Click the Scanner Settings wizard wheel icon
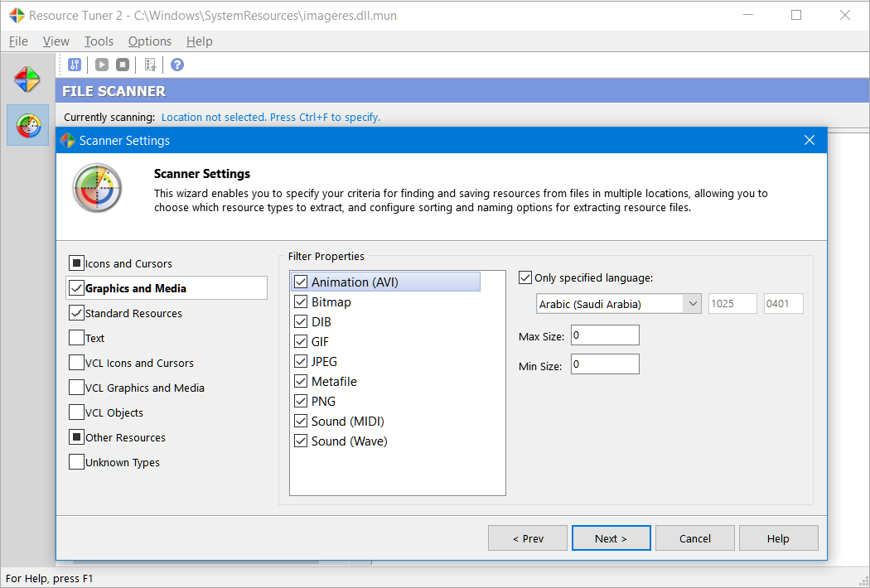The height and width of the screenshot is (588, 870). pyautogui.click(x=97, y=188)
